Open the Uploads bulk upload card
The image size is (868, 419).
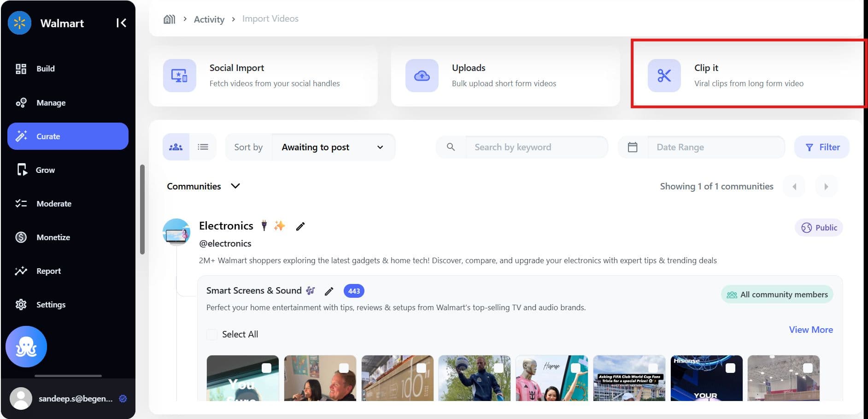click(505, 76)
